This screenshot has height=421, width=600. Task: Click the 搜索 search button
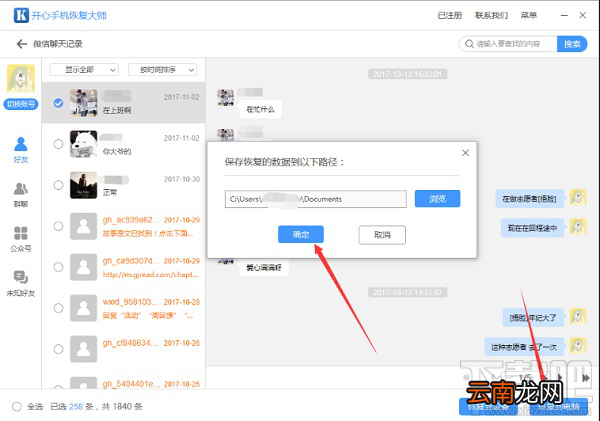(x=572, y=44)
